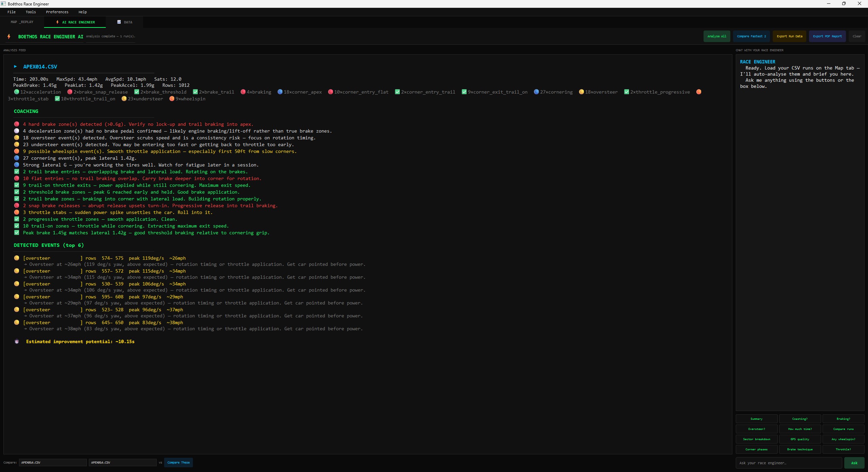The height and width of the screenshot is (472, 868).
Task: Click the 'Compare runs' quick button
Action: click(x=843, y=429)
